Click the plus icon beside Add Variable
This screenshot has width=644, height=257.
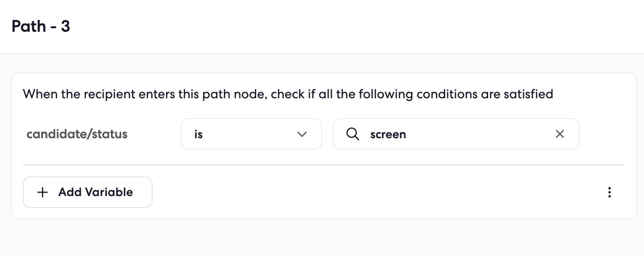(43, 192)
